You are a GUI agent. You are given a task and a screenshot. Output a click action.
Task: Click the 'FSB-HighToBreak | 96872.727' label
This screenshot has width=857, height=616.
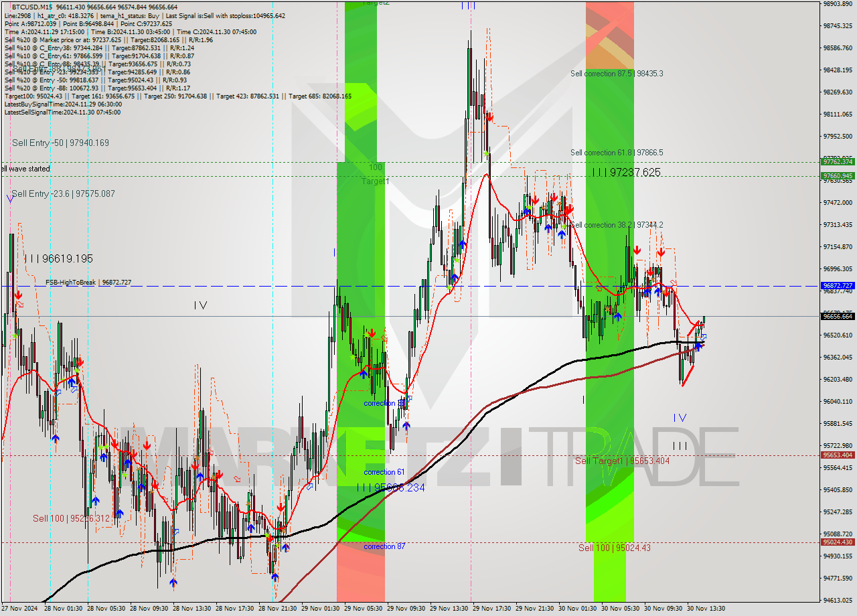[88, 283]
